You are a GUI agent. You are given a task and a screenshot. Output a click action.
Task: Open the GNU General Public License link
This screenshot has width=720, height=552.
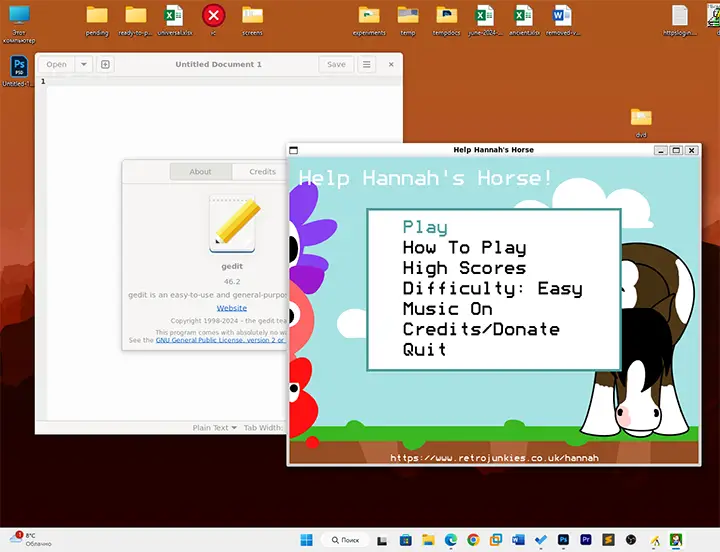221,340
